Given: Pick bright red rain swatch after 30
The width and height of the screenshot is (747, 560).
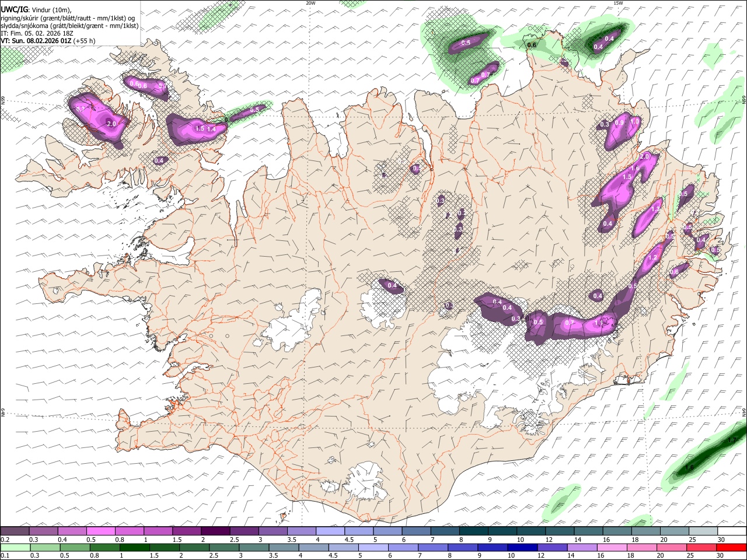Looking at the screenshot, I should point(732,547).
